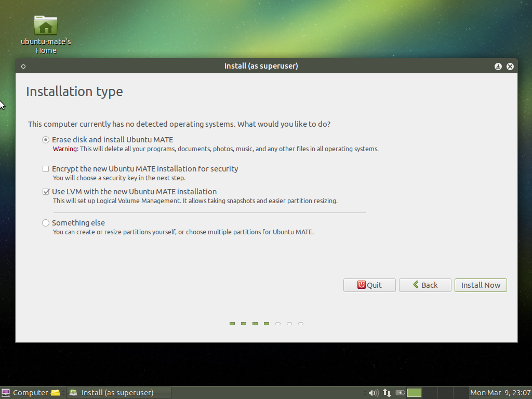Enable encryption of new Ubuntu MATE installation
This screenshot has width=532, height=399.
pos(140,169)
